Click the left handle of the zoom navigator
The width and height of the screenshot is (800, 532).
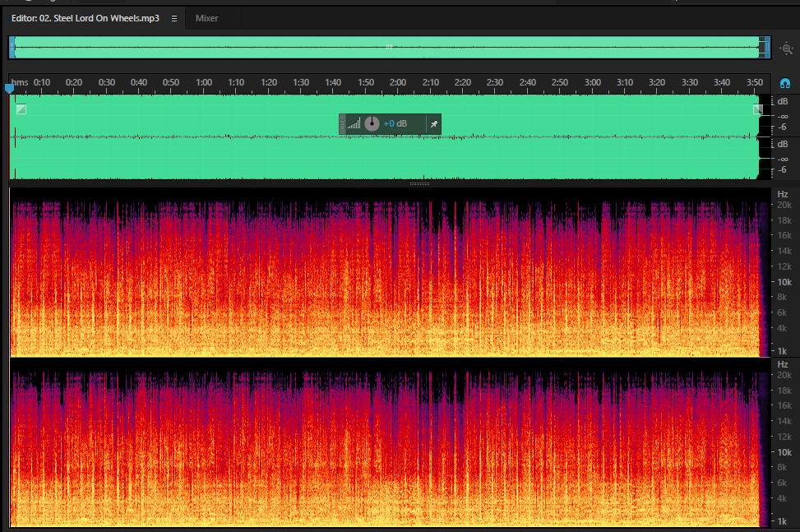(x=12, y=48)
